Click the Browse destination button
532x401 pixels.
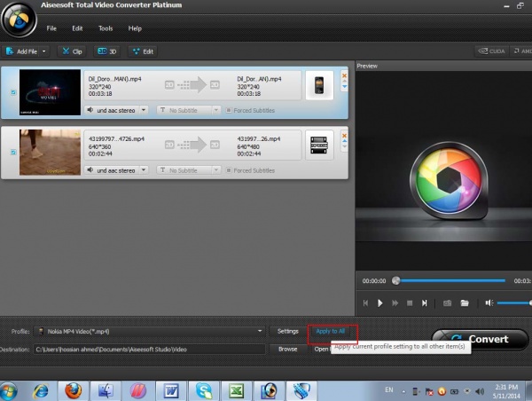(287, 349)
